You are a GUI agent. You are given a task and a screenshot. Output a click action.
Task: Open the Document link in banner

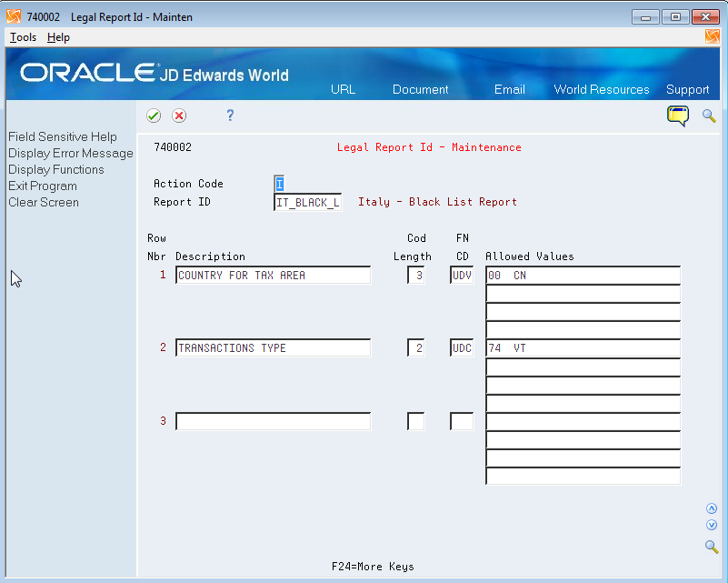pyautogui.click(x=420, y=89)
